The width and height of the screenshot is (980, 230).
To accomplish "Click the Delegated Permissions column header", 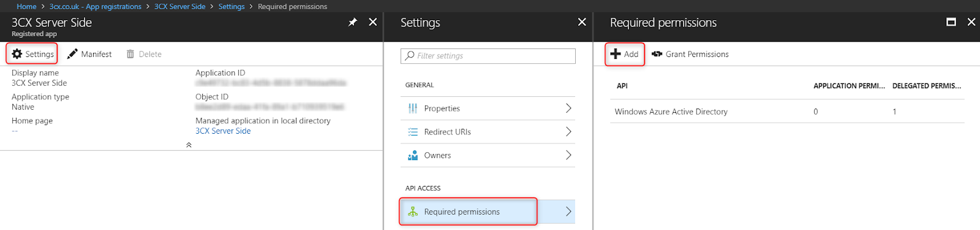I will point(927,86).
